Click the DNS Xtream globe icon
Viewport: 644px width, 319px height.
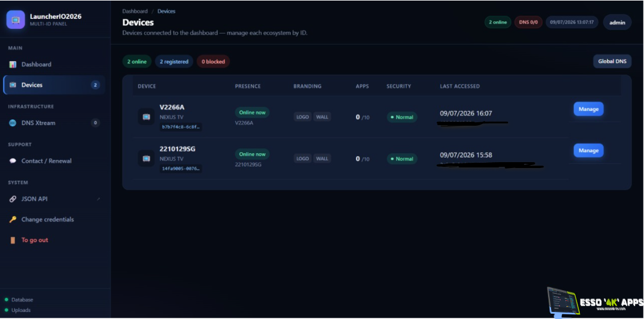tap(13, 123)
